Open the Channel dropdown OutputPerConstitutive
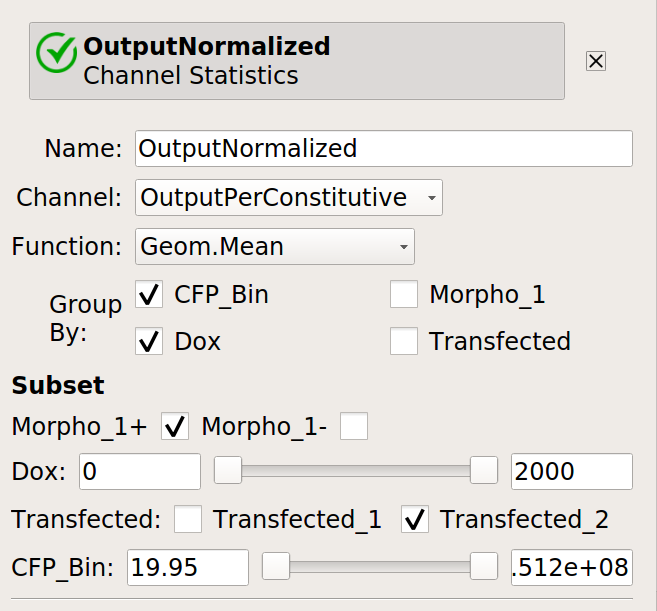657x611 pixels. point(289,197)
